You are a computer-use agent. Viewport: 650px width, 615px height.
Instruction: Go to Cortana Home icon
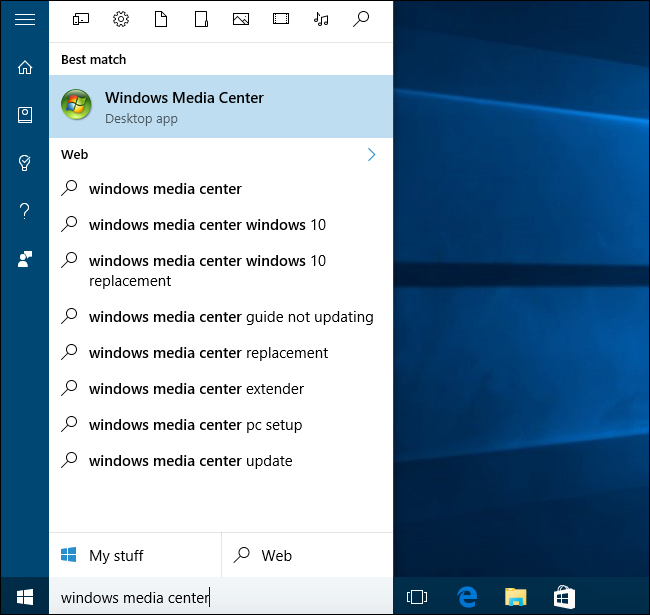pos(25,67)
